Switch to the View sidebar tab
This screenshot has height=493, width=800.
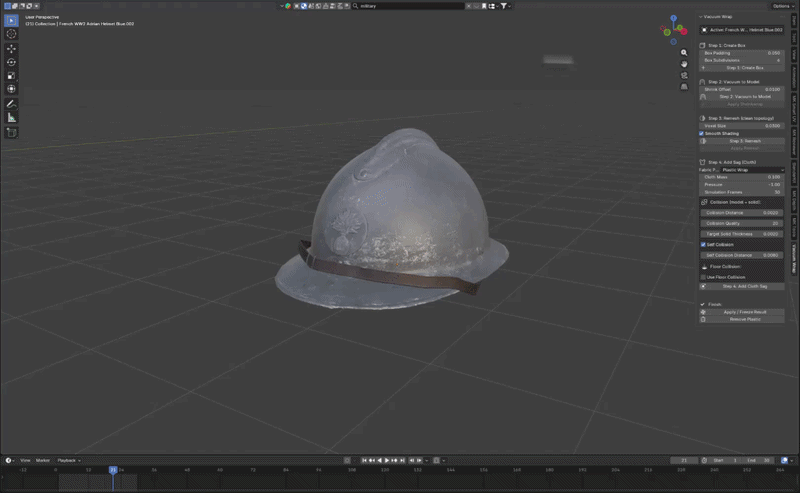click(x=794, y=54)
